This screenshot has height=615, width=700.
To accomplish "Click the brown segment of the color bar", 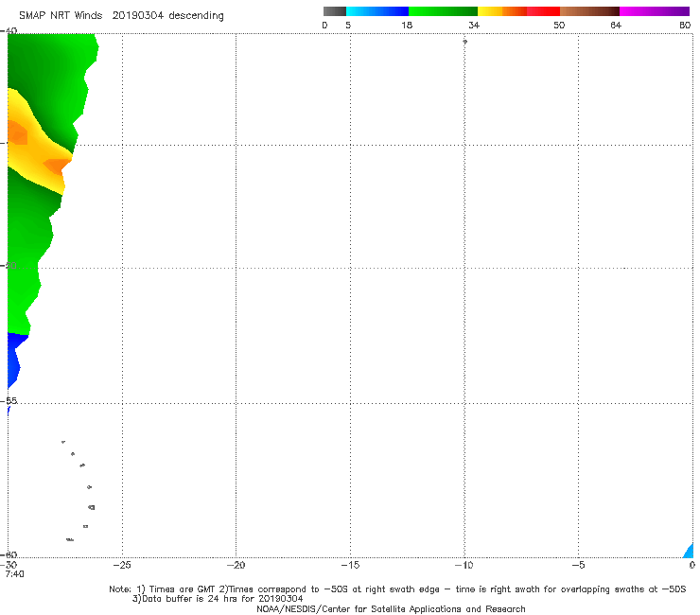I will (589, 11).
